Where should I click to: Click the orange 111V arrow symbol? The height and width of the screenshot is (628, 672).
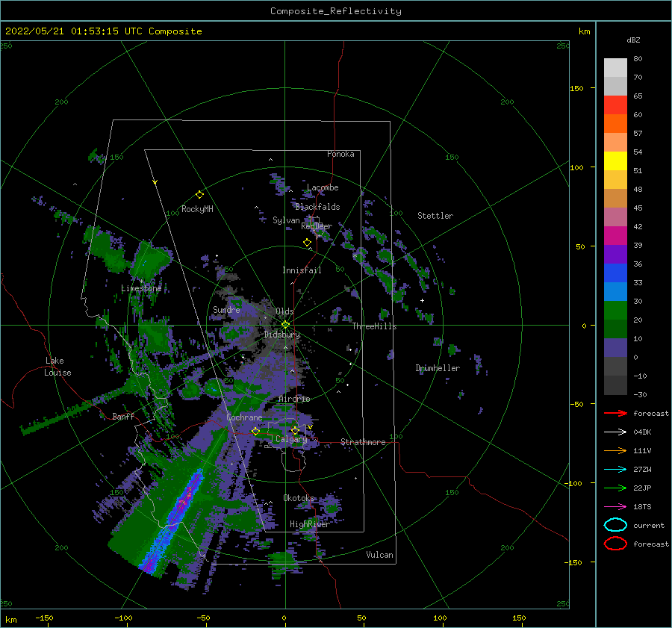[615, 450]
